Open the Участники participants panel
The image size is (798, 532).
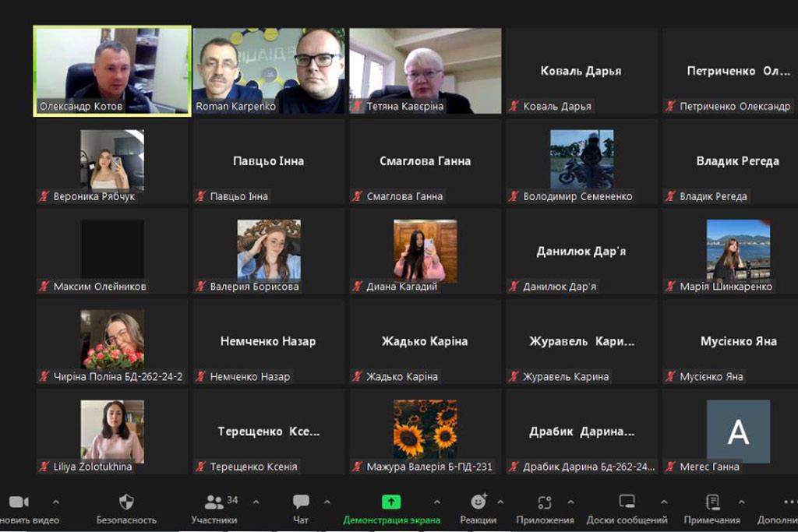pos(214,502)
